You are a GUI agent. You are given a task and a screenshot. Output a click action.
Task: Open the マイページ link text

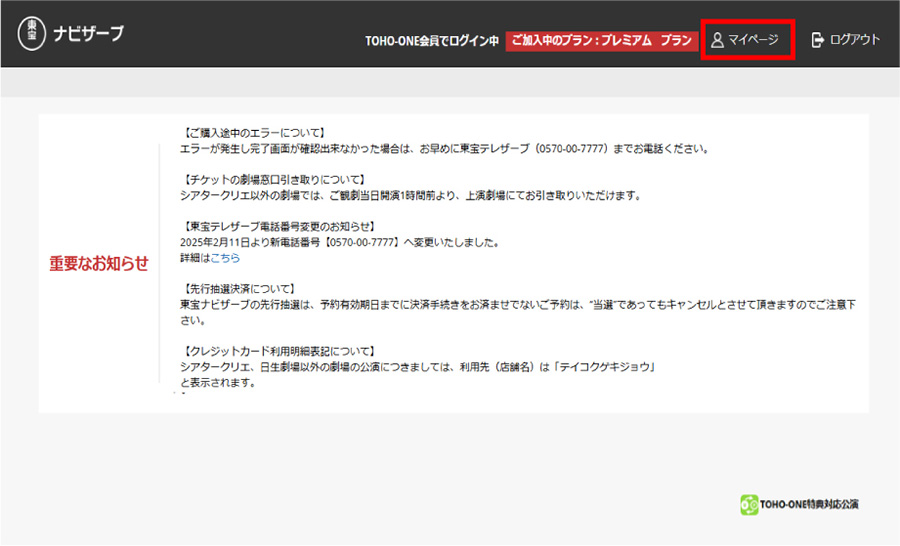pyautogui.click(x=753, y=40)
